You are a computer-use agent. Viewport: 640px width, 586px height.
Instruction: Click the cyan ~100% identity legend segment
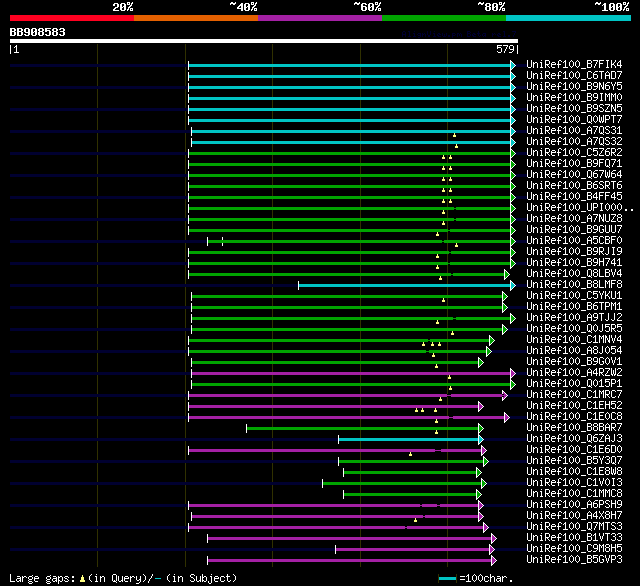569,18
